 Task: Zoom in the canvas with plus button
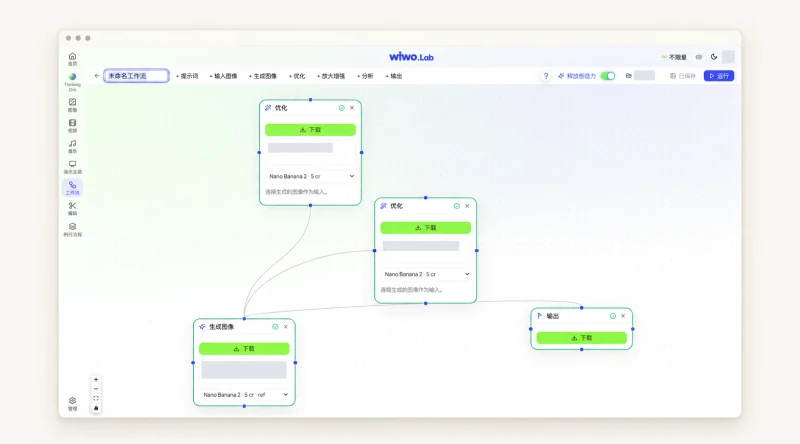[x=96, y=380]
